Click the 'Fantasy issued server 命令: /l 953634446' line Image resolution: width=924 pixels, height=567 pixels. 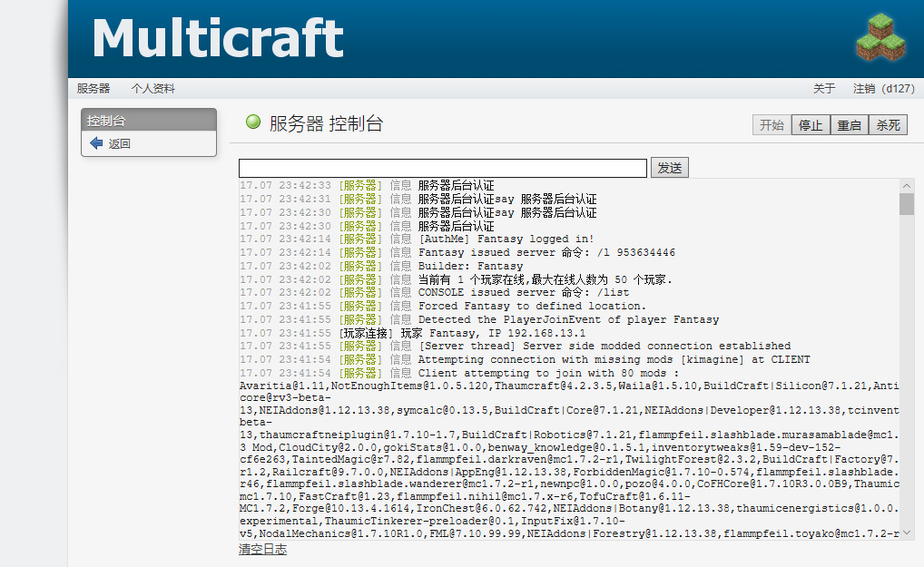(457, 252)
